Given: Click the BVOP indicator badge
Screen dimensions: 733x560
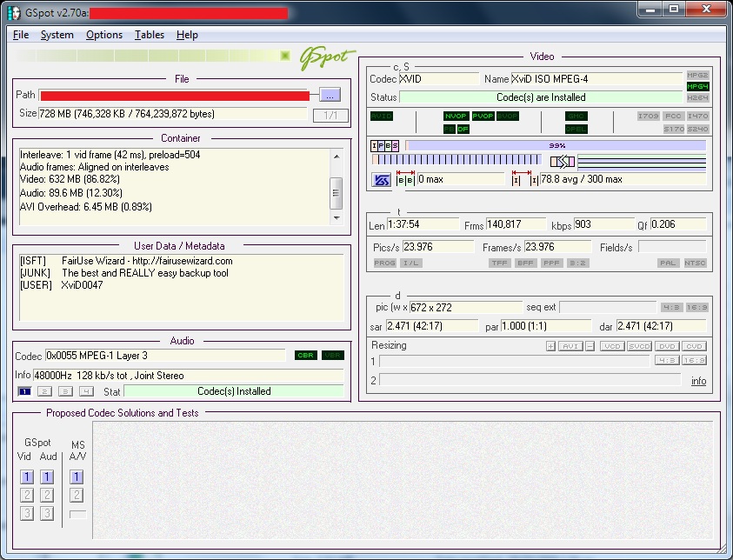Looking at the screenshot, I should [507, 116].
